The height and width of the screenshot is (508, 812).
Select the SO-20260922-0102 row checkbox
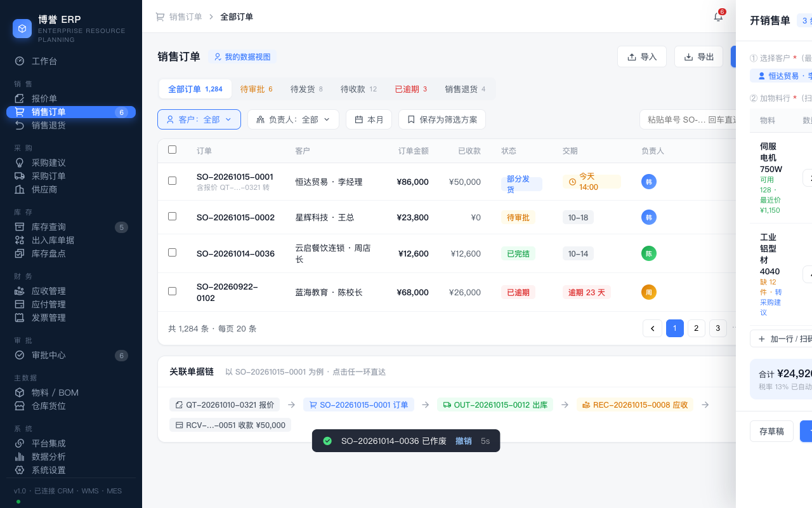pos(172,291)
